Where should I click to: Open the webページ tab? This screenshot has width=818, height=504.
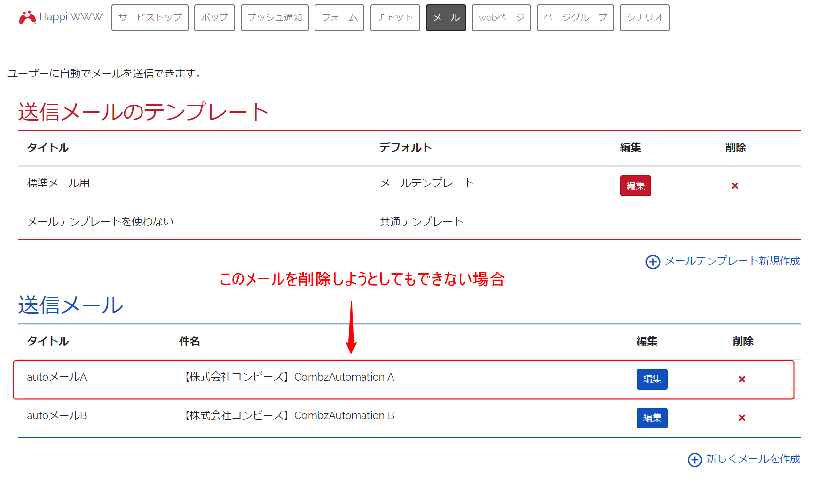coord(502,17)
